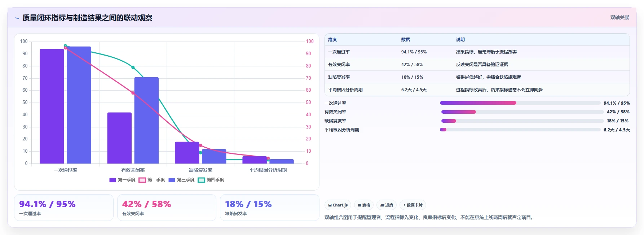Click the 一次通过率 progress bar

(520, 103)
